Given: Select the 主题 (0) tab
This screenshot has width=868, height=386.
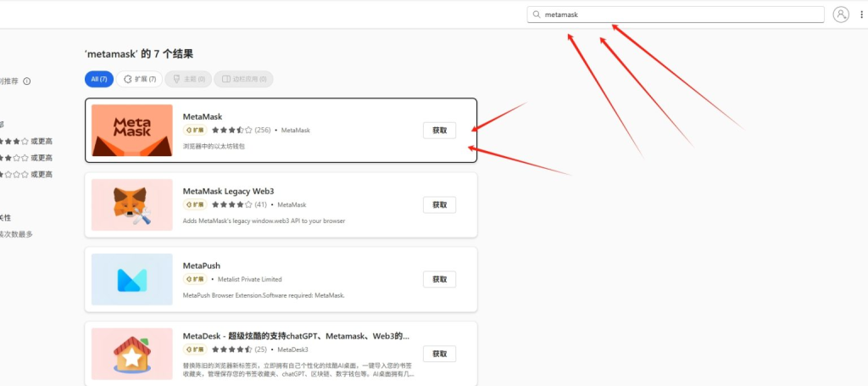Looking at the screenshot, I should tap(188, 79).
